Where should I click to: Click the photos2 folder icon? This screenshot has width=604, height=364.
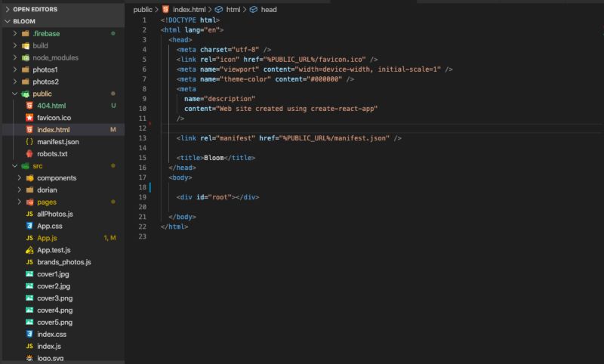[x=26, y=82]
